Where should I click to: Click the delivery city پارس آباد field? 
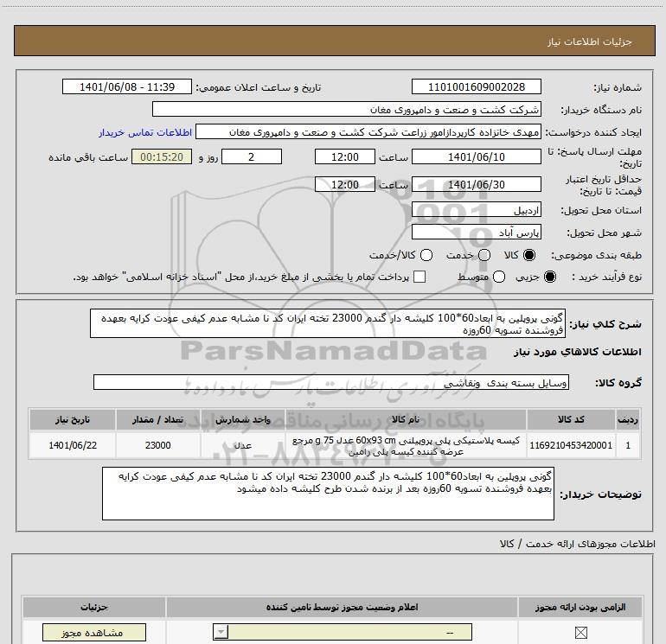pyautogui.click(x=477, y=233)
